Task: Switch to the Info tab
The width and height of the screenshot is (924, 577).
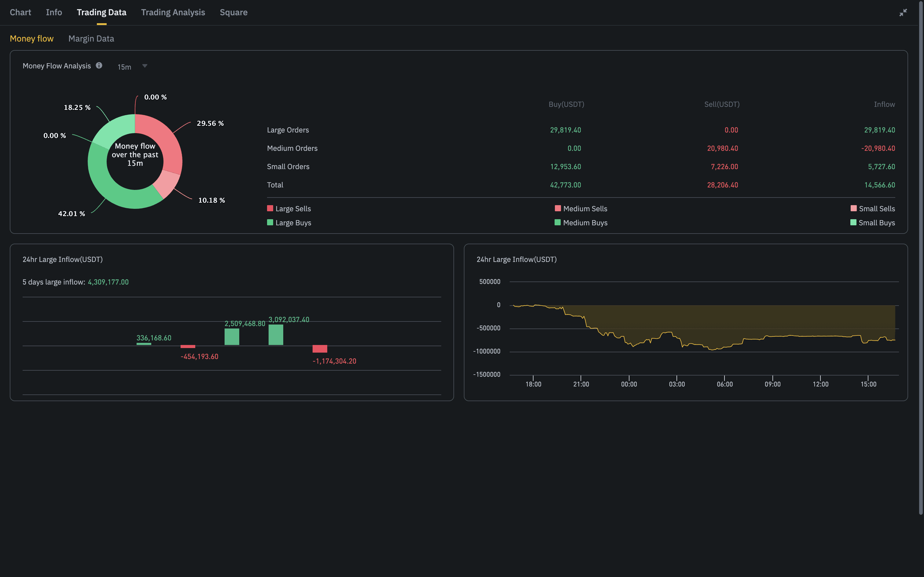Action: [x=53, y=12]
